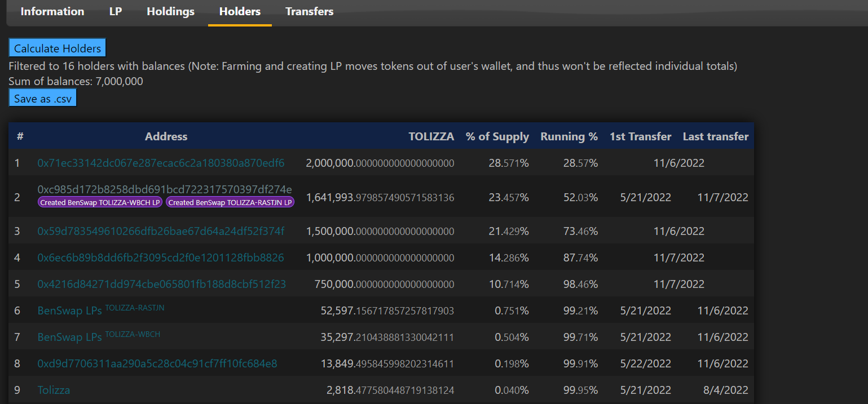Open address 0x4216d84271dd974cbe065801fb188d8cbf512f23

pyautogui.click(x=161, y=284)
